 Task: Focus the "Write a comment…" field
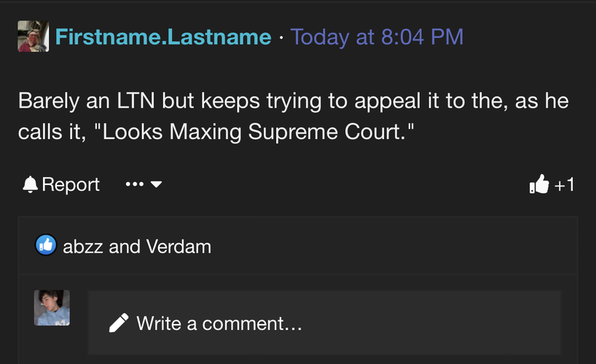pos(325,323)
